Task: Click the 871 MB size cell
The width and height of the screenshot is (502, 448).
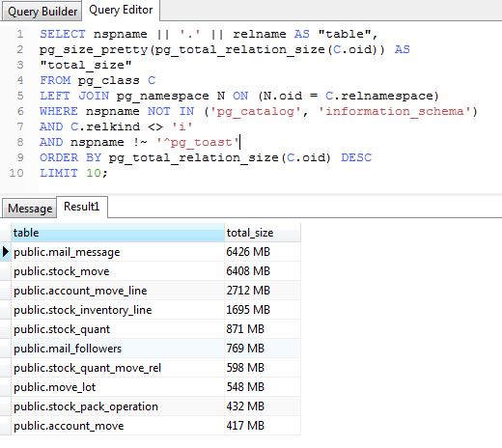Action: click(x=263, y=329)
